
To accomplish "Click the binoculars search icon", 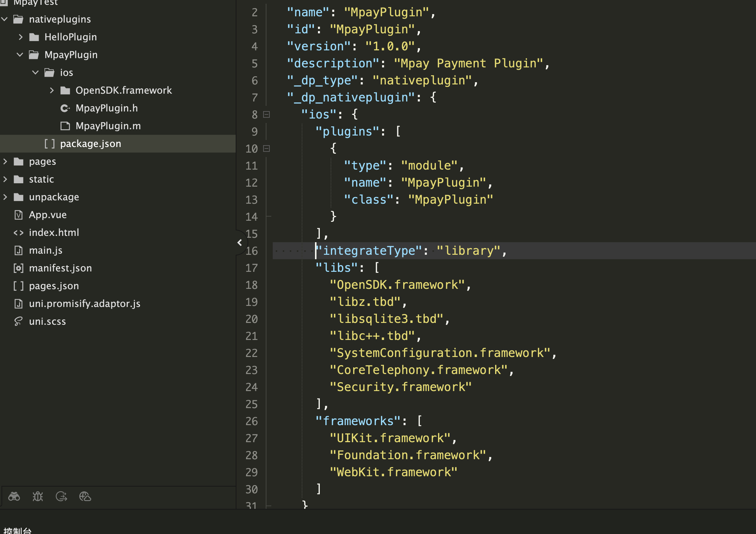I will [x=14, y=496].
